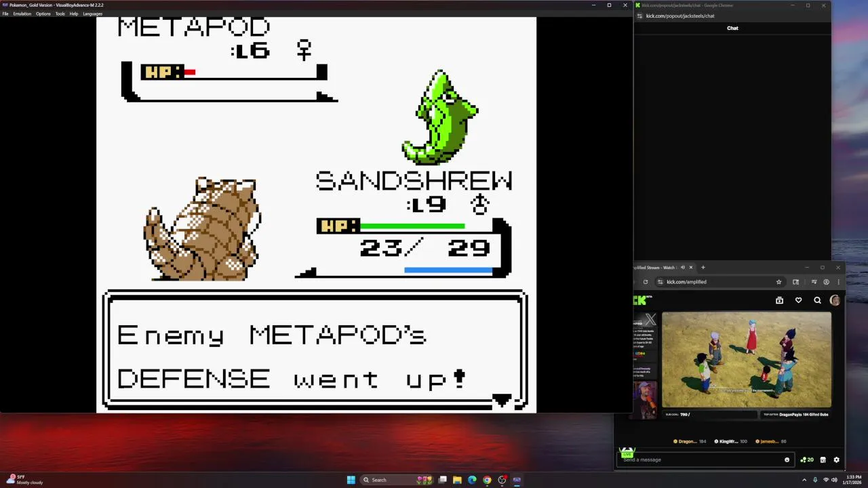Mute the Amplified Stream tab audio
The width and height of the screenshot is (868, 488).
point(683,267)
